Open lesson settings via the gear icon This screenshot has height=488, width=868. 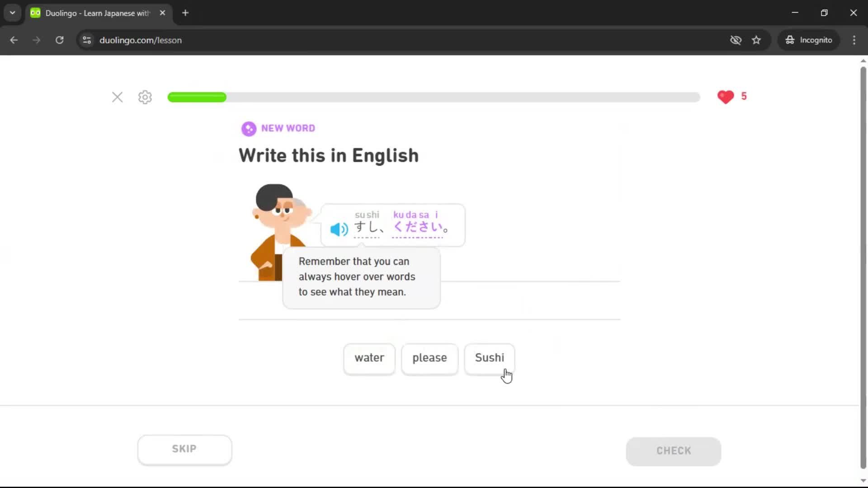point(144,97)
